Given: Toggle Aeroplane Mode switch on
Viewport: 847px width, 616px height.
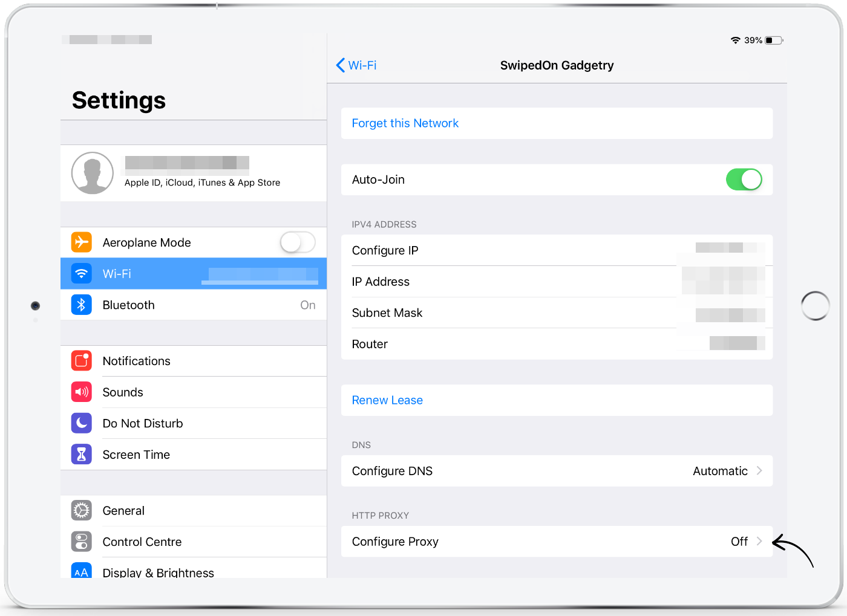Looking at the screenshot, I should pyautogui.click(x=298, y=242).
